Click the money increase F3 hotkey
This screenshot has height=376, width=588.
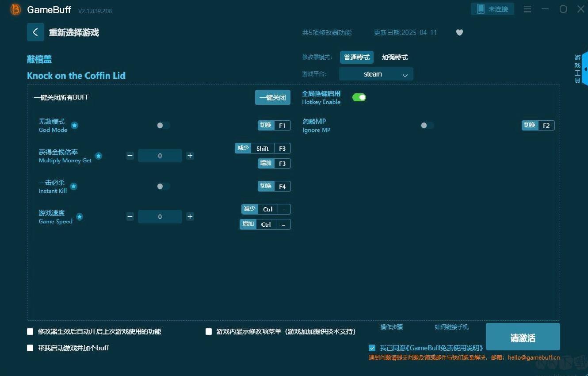coord(274,163)
